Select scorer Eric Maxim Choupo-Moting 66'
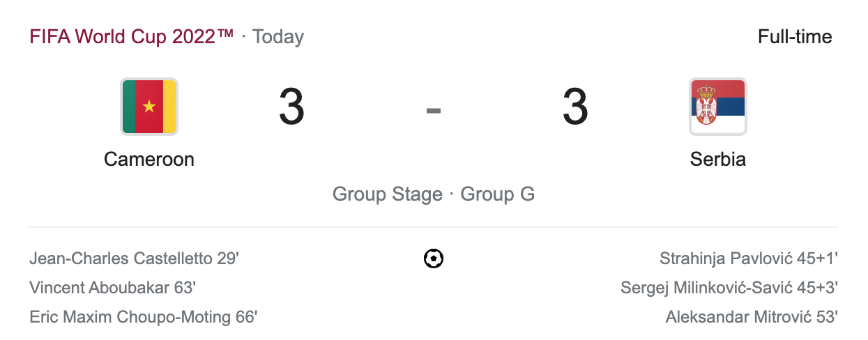 click(x=144, y=317)
